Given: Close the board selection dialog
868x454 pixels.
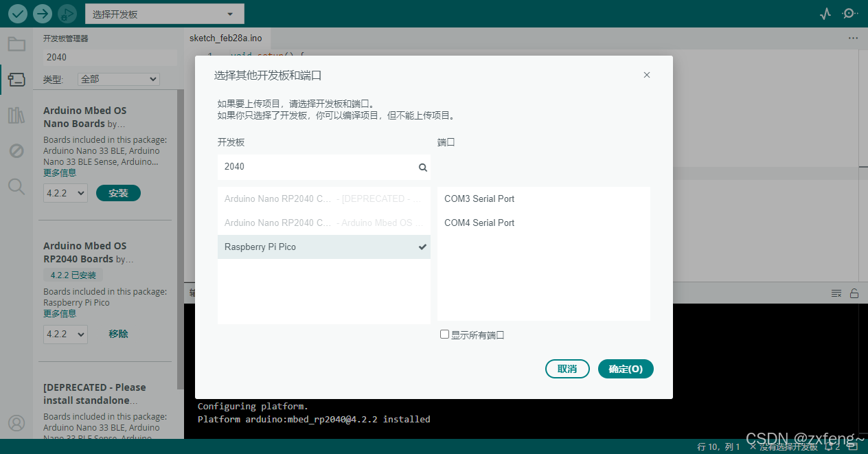Looking at the screenshot, I should (x=647, y=75).
